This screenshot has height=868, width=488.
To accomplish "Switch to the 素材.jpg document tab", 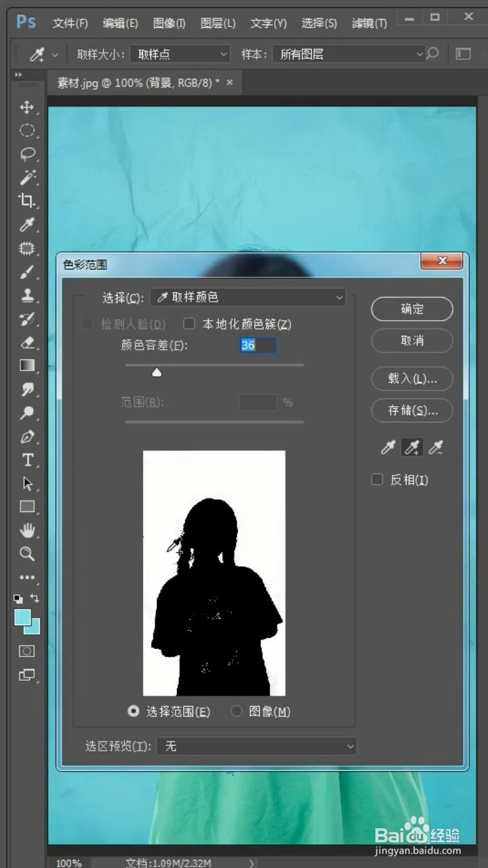I will point(138,83).
